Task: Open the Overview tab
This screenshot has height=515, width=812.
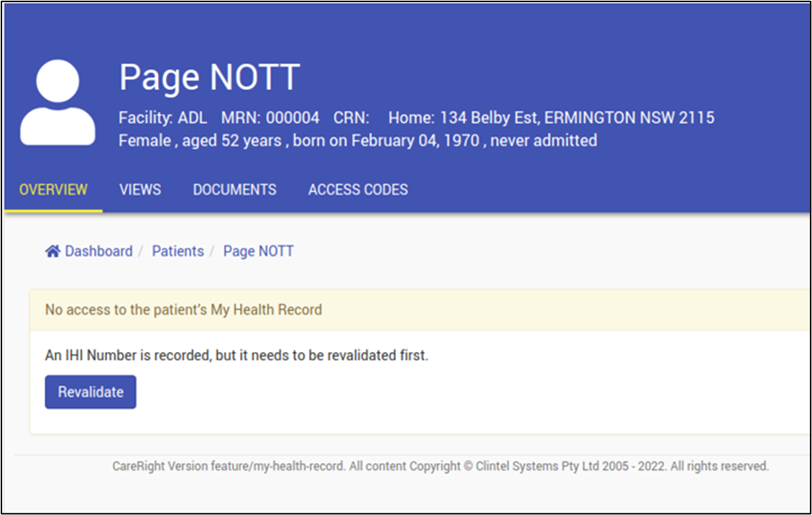Action: click(53, 190)
